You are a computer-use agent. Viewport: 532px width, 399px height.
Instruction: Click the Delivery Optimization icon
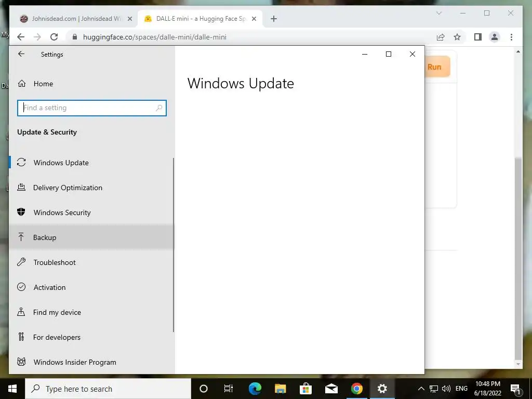click(x=21, y=187)
